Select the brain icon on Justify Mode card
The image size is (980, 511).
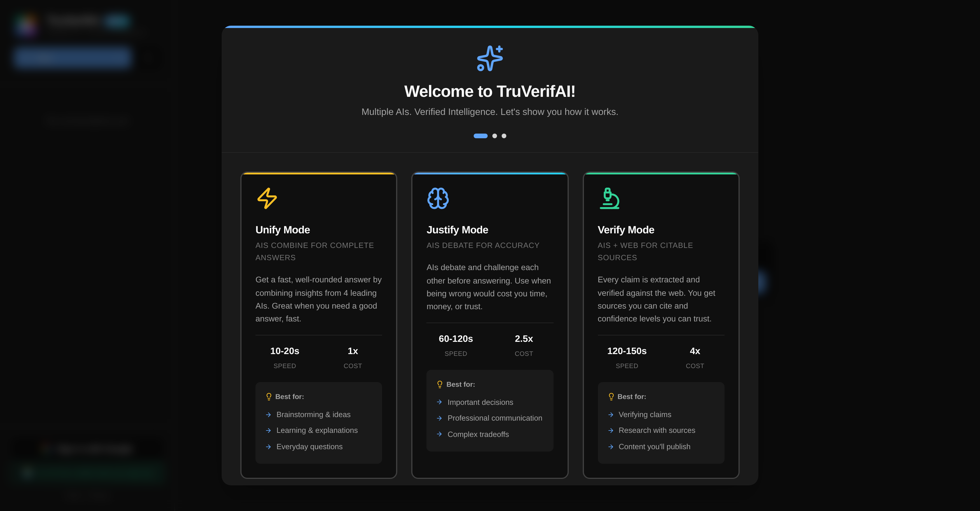[x=438, y=198]
